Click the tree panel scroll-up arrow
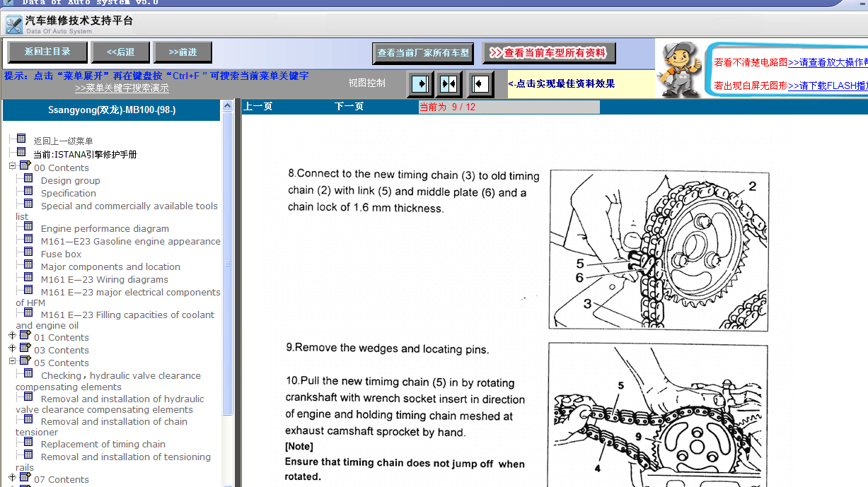Screen dimensions: 868x487 pyautogui.click(x=227, y=106)
